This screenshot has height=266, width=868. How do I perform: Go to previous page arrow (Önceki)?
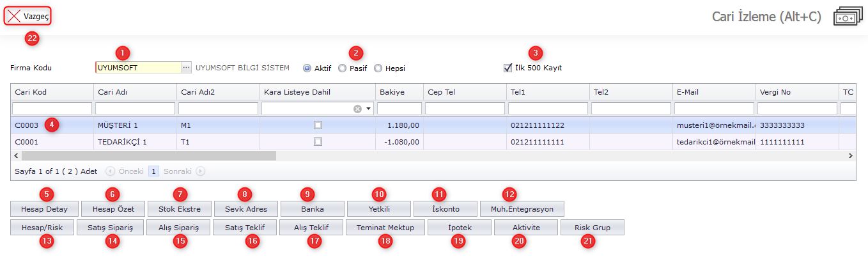coord(110,171)
